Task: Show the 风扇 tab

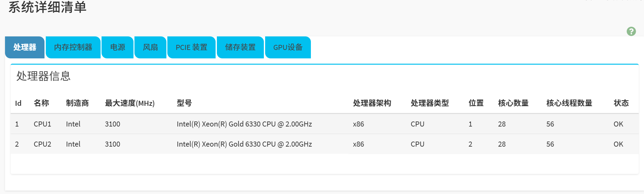Action: coord(150,47)
